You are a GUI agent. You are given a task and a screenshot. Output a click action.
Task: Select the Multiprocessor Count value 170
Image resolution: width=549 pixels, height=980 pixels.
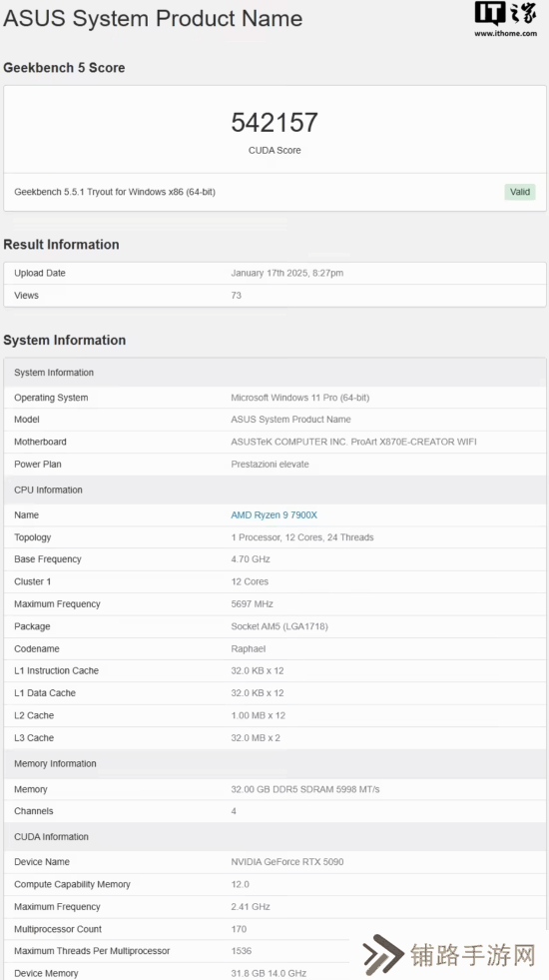(239, 929)
